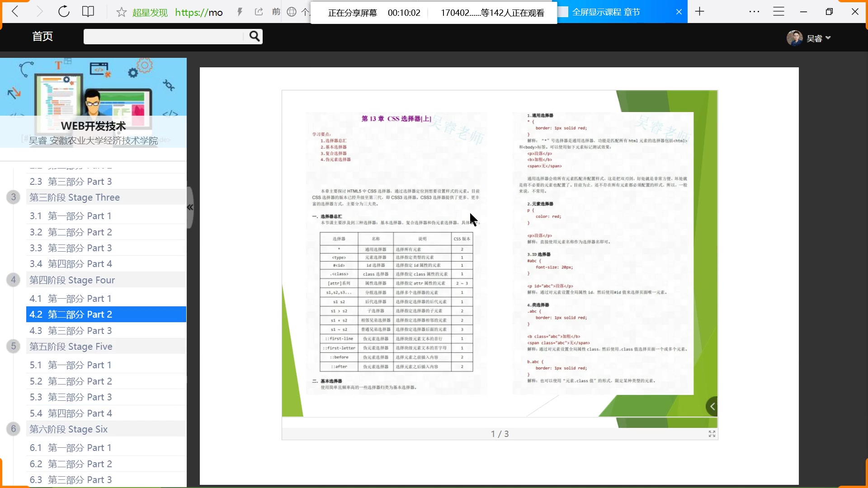This screenshot has width=868, height=488.
Task: Open 5.1 第一部分 Part 1 chapter
Action: pyautogui.click(x=71, y=365)
